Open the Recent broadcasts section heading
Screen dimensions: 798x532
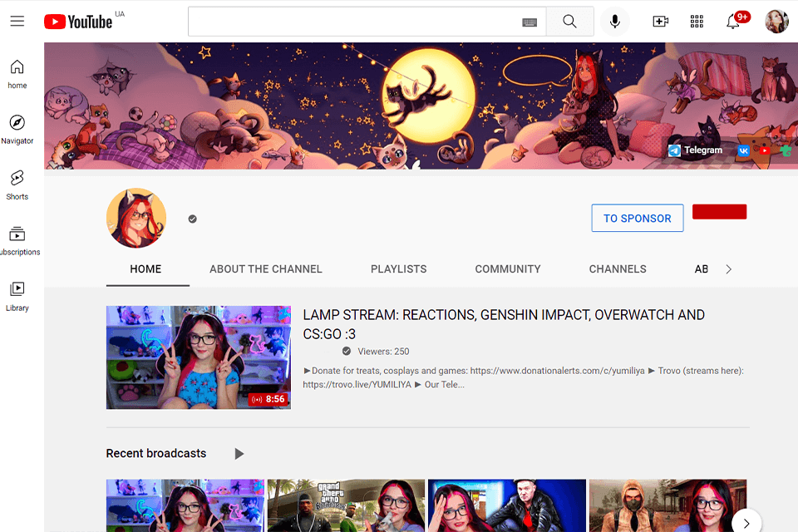(x=156, y=454)
